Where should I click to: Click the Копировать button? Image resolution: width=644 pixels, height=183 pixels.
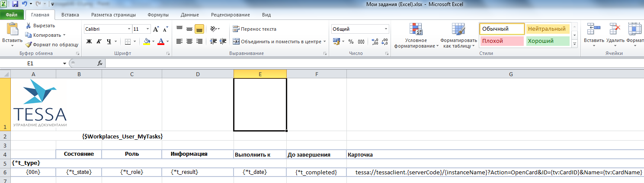(x=45, y=35)
